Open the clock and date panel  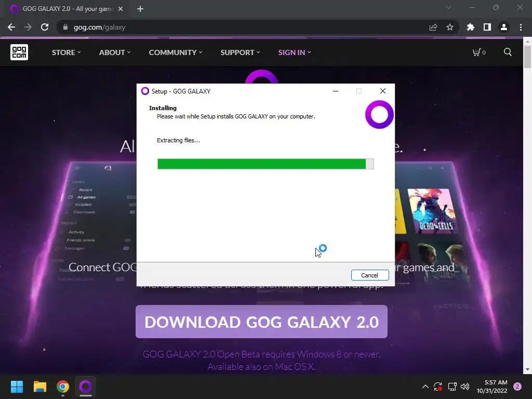tap(492, 387)
